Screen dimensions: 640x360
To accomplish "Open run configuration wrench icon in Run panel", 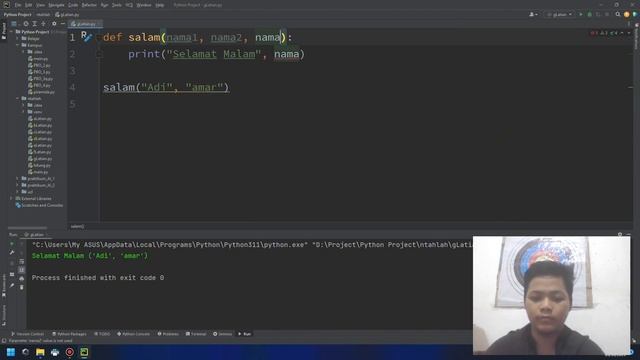I will pyautogui.click(x=12, y=253).
